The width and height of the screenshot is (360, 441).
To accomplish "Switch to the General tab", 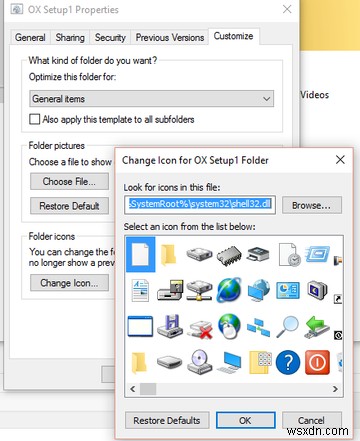I will click(x=30, y=37).
